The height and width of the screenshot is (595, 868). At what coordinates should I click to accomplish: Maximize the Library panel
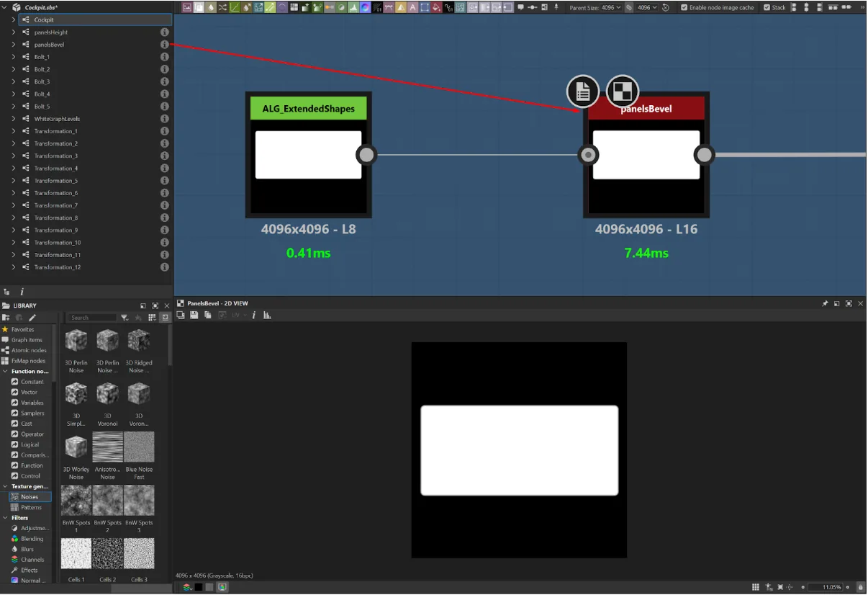(x=155, y=306)
